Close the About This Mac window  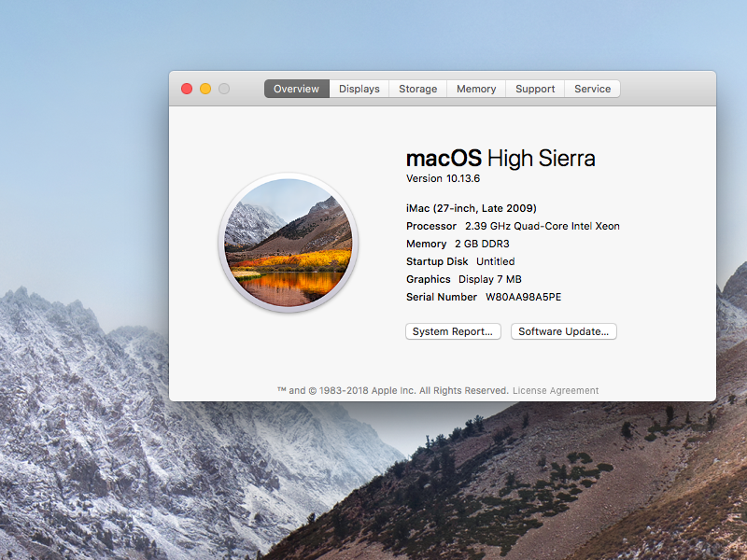click(x=187, y=89)
